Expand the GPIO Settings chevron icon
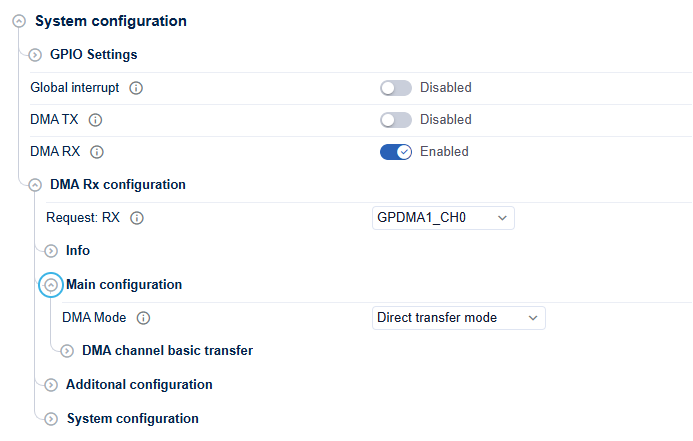This screenshot has width=693, height=441. point(35,55)
